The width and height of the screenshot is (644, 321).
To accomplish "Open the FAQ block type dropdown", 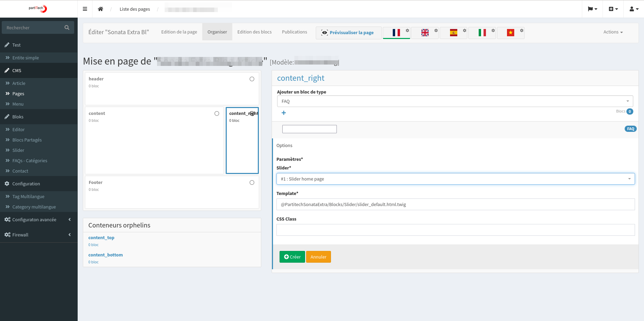I will point(455,101).
